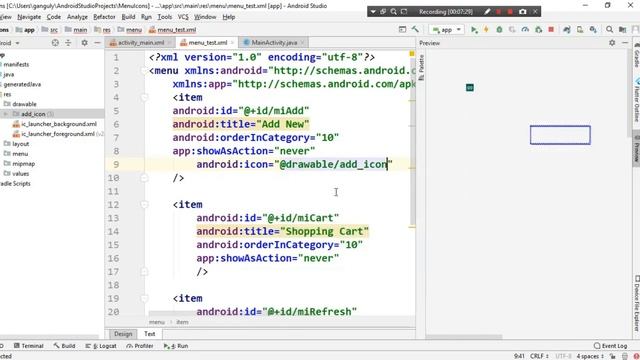Click the scroll-from-source target icon in Project panel
Viewport: 640px width, 360px height.
tap(55, 42)
